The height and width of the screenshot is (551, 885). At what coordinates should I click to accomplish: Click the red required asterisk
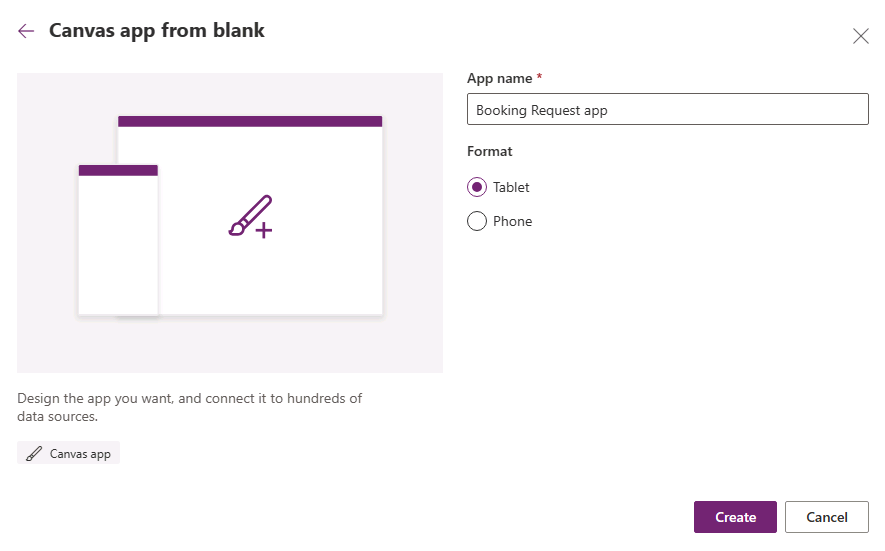[x=539, y=76]
